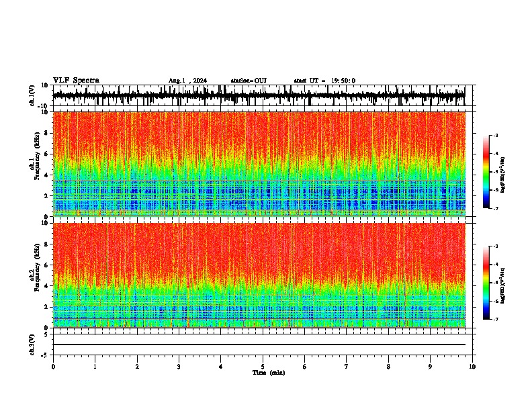Screen dimensions: 532x411
Task: Click the time axis tick label "1"
Action: [x=95, y=367]
